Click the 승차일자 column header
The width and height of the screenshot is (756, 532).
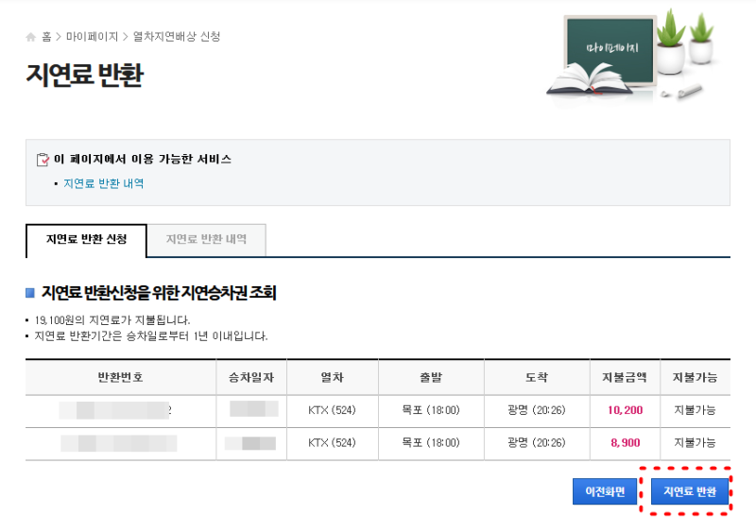coord(251,378)
